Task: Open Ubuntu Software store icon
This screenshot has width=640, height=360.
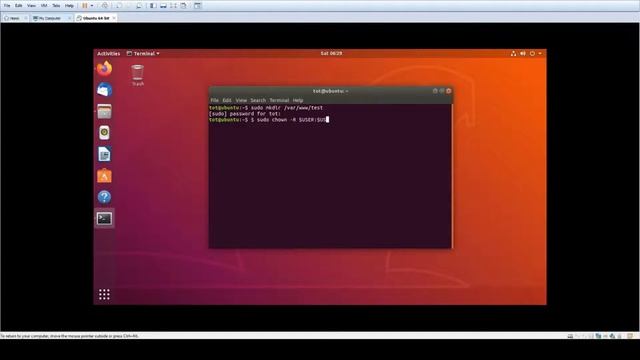Action: tap(104, 176)
